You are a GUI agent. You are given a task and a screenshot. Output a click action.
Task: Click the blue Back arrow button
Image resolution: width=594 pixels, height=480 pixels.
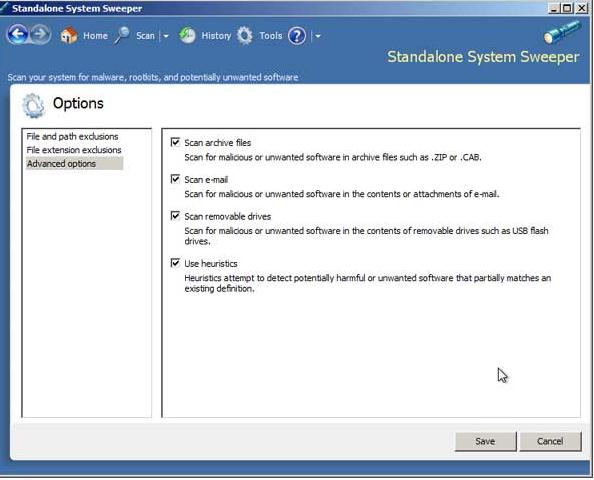[x=17, y=34]
